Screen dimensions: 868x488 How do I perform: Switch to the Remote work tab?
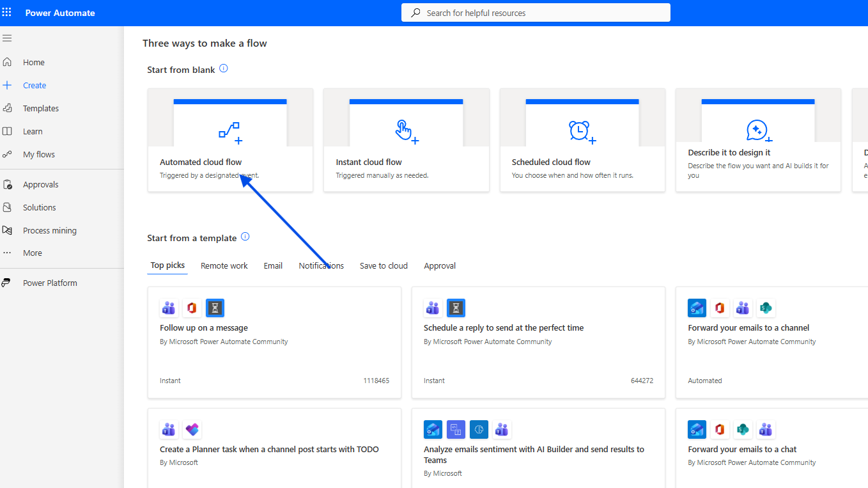pyautogui.click(x=224, y=265)
